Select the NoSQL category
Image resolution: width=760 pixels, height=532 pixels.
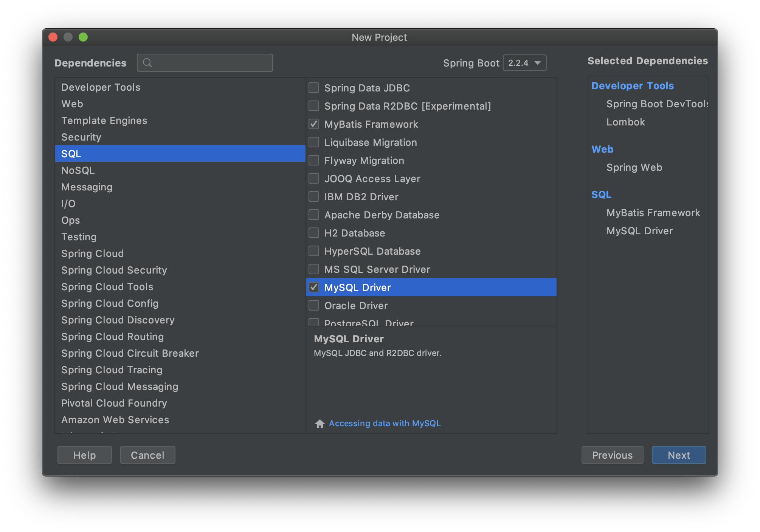78,170
